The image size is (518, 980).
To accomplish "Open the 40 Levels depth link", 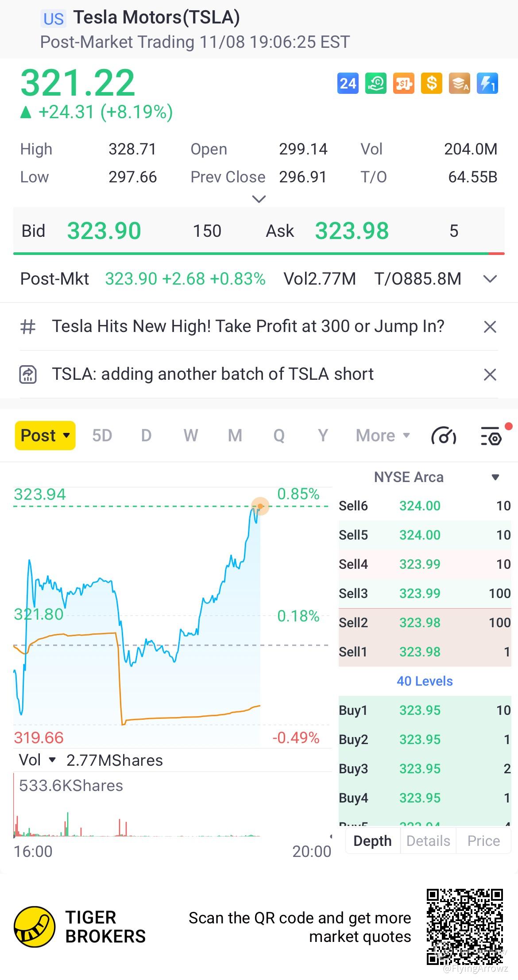I will pos(425,681).
